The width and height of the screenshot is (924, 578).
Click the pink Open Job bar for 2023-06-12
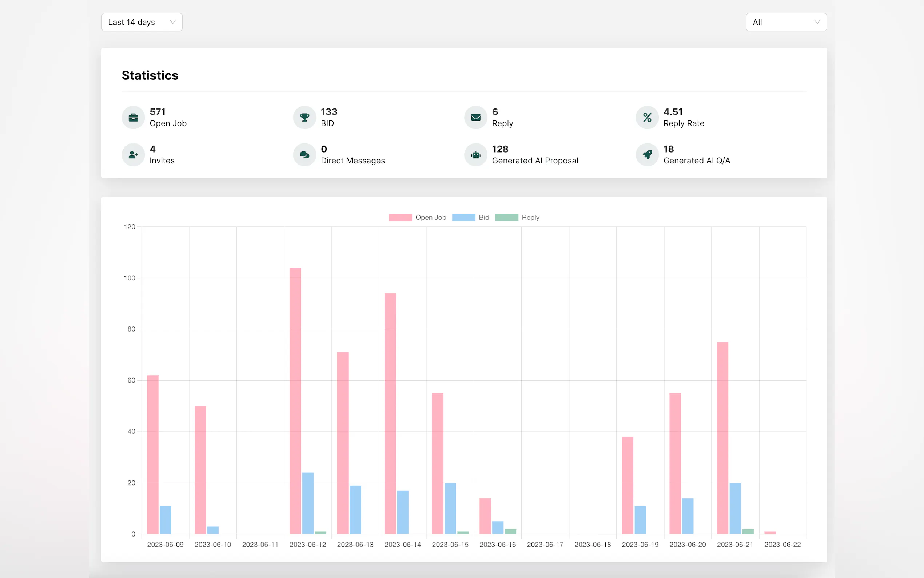point(295,401)
